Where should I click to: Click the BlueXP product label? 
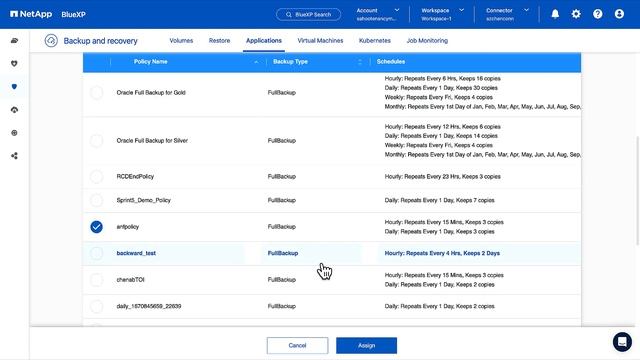pos(73,14)
